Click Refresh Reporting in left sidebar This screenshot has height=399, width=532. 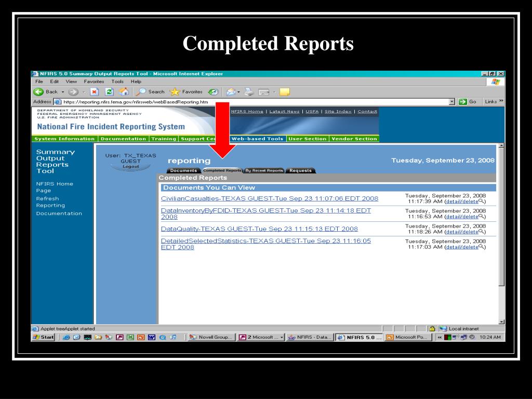(x=50, y=202)
